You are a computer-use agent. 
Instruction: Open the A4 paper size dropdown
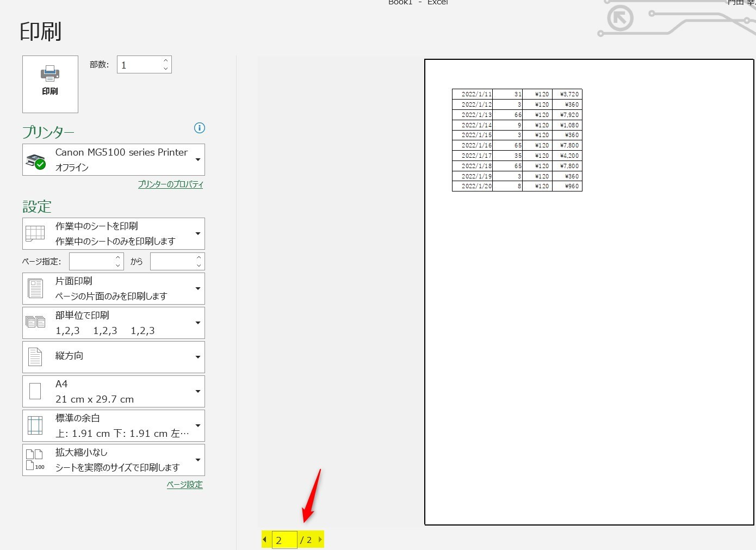[114, 391]
